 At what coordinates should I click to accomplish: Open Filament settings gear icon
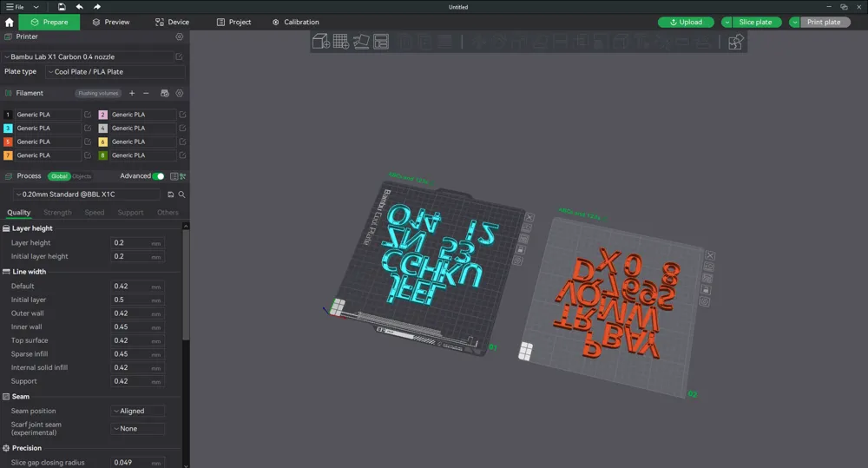pyautogui.click(x=180, y=93)
